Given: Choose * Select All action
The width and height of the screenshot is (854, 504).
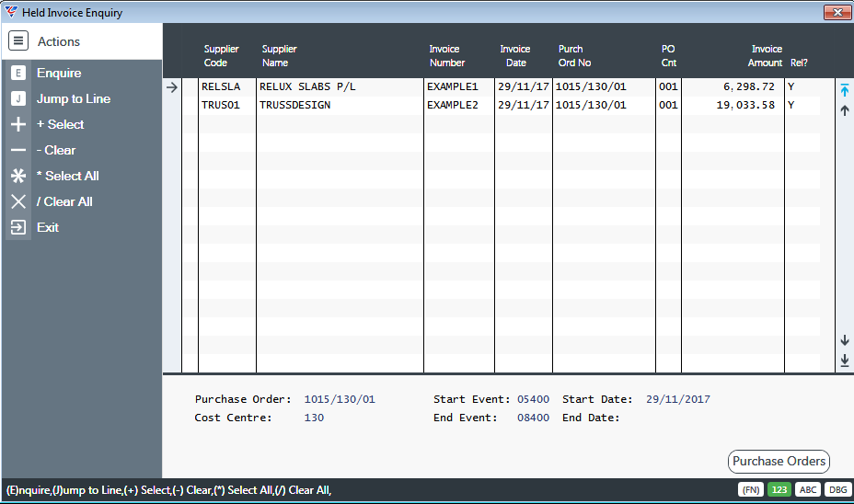Looking at the screenshot, I should click(x=67, y=176).
